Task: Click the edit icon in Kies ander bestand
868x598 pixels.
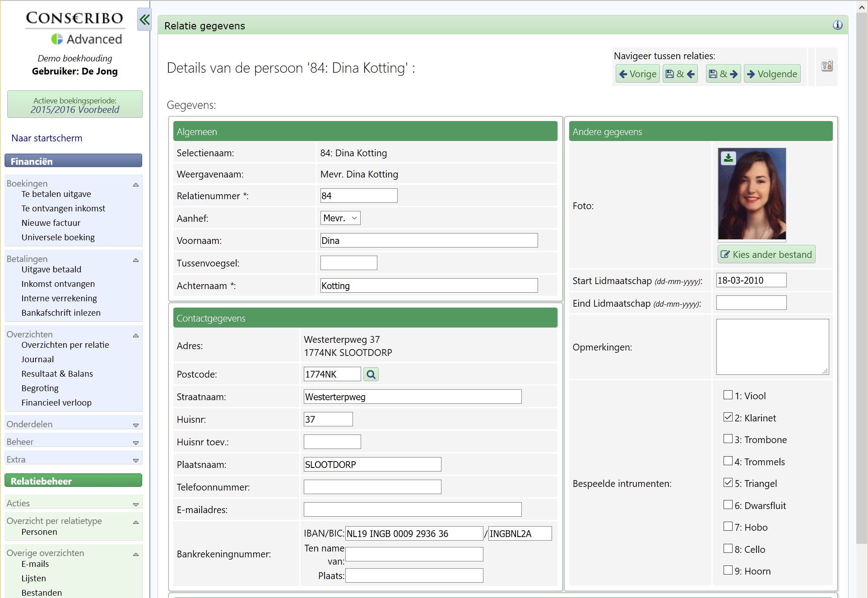Action: (x=725, y=255)
